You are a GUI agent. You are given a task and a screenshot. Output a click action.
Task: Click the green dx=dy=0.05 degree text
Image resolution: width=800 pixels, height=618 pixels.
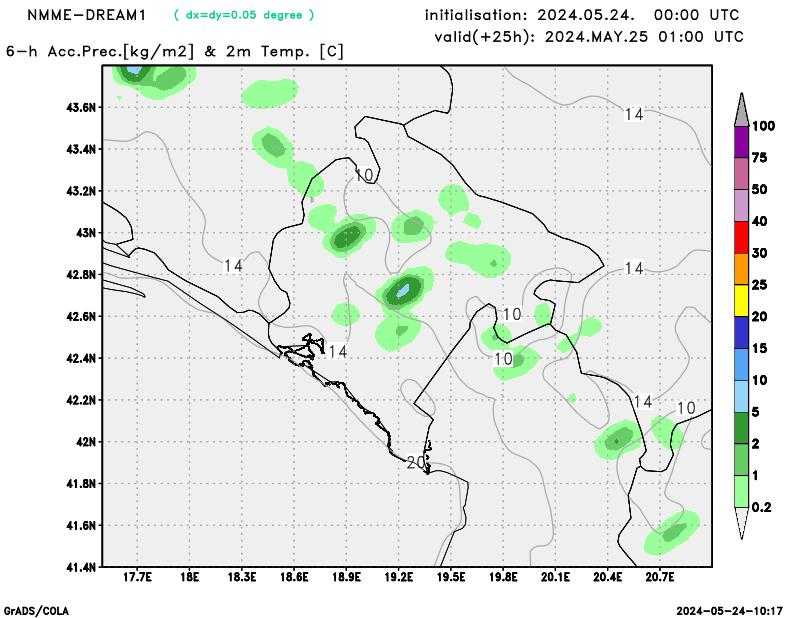[244, 15]
